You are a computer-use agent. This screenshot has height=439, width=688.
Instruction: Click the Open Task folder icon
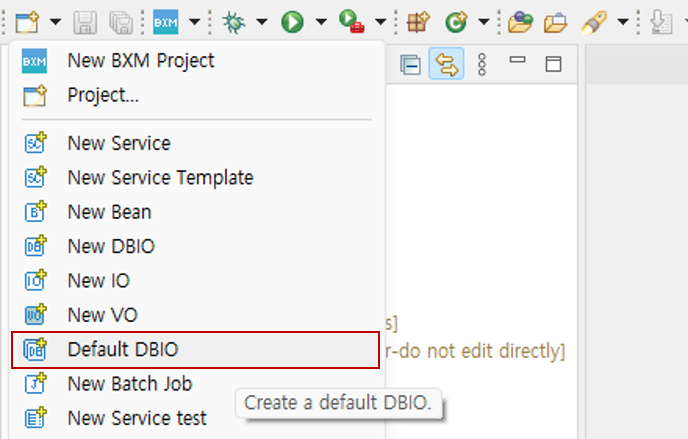click(x=555, y=23)
